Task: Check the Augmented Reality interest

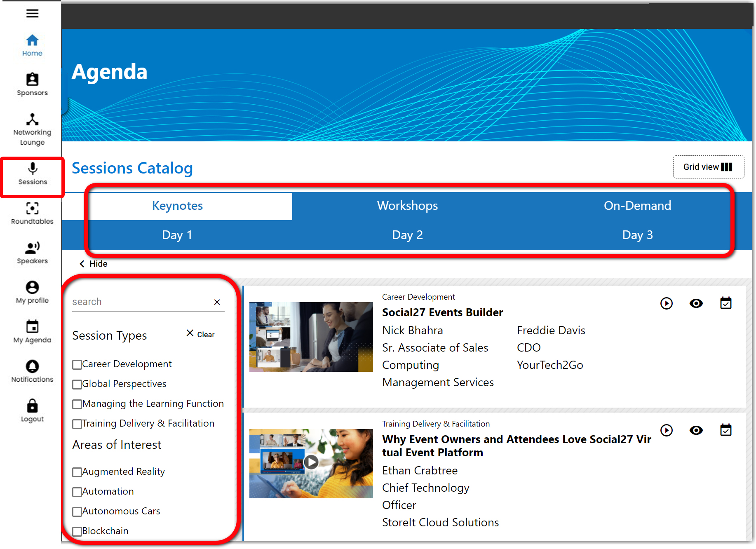Action: point(77,472)
